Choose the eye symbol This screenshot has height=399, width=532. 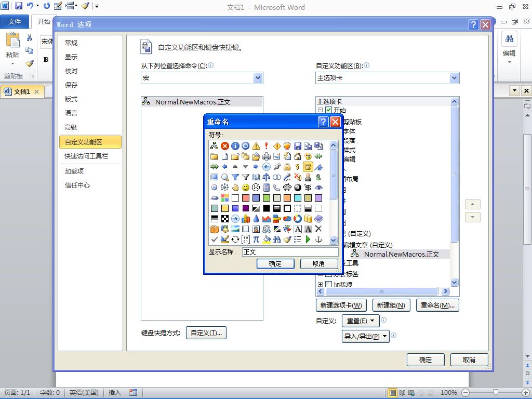coord(318,188)
